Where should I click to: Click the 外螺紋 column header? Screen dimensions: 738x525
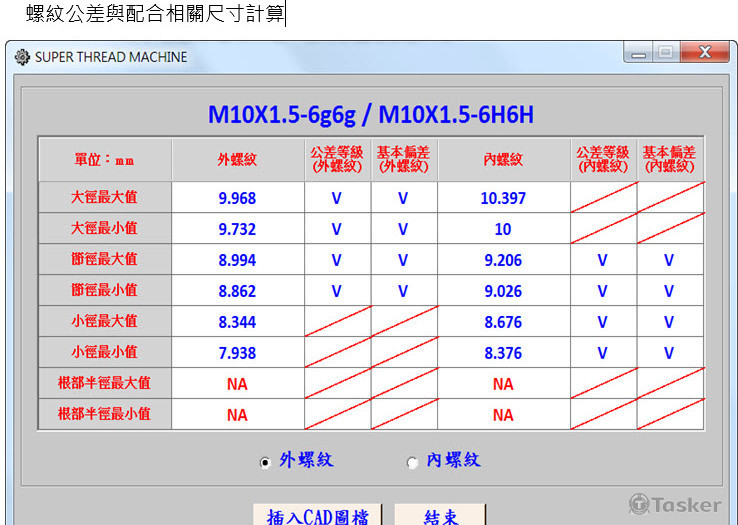[238, 159]
